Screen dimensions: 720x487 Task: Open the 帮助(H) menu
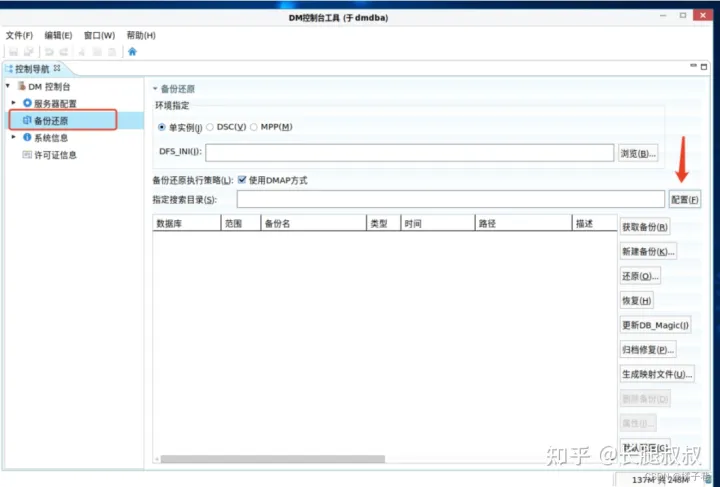(141, 35)
